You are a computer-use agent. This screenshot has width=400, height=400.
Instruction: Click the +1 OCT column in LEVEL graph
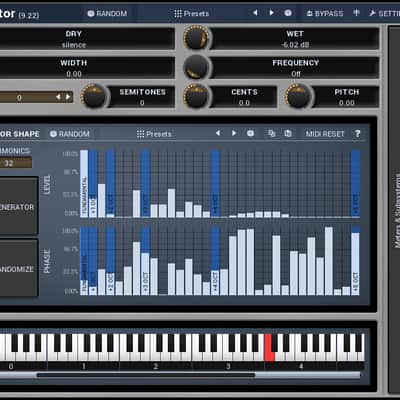[93, 184]
